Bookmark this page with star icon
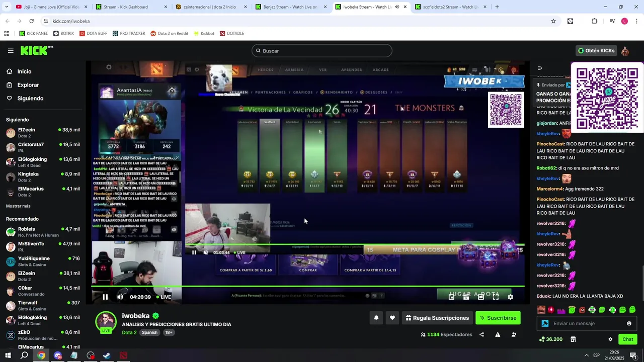Image resolution: width=644 pixels, height=362 pixels. click(553, 21)
